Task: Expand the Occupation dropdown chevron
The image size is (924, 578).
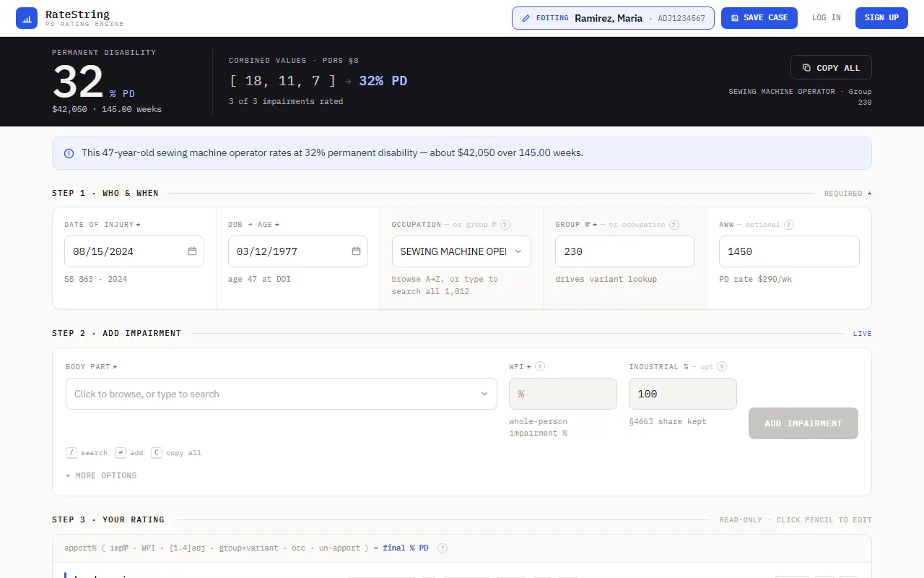Action: pos(518,251)
